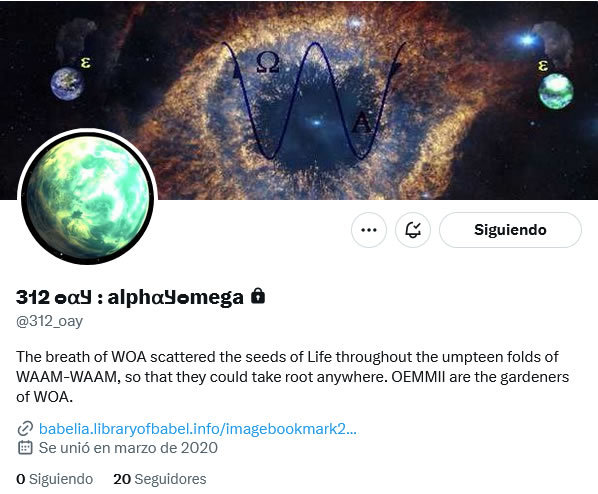Image resolution: width=598 pixels, height=494 pixels.
Task: Click the calendar icon beside join date
Action: pyautogui.click(x=25, y=447)
